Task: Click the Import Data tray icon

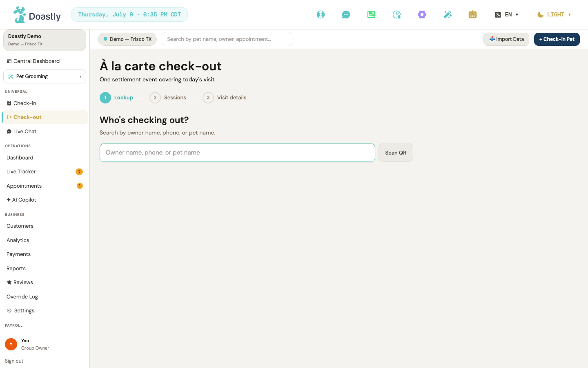Action: click(492, 39)
